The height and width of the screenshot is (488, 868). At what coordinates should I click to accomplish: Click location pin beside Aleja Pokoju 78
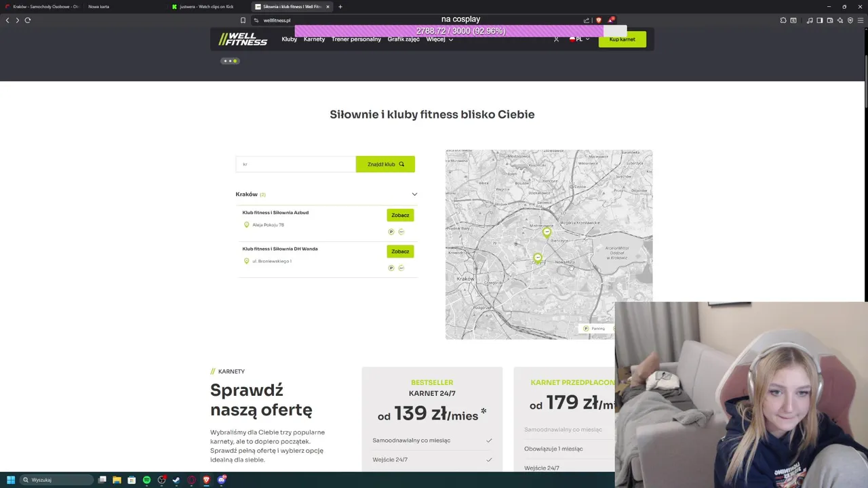tap(246, 224)
